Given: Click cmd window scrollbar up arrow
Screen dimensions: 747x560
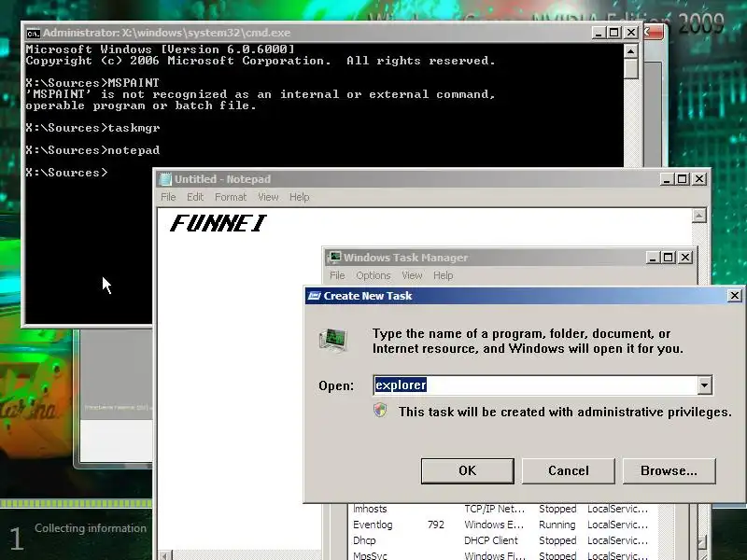Looking at the screenshot, I should click(631, 51).
